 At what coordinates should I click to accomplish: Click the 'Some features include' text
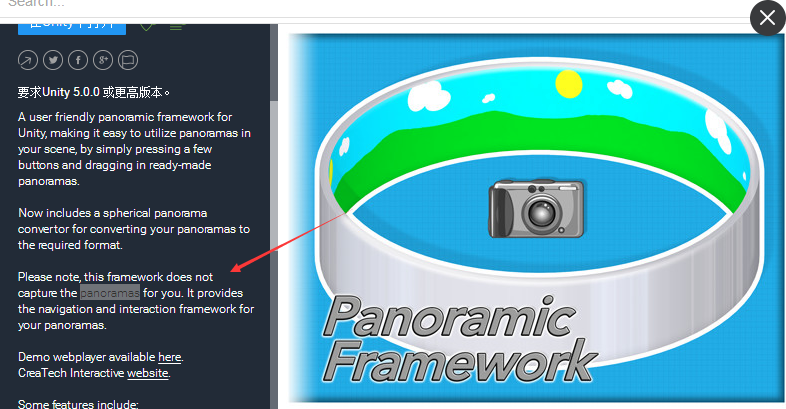[x=78, y=404]
